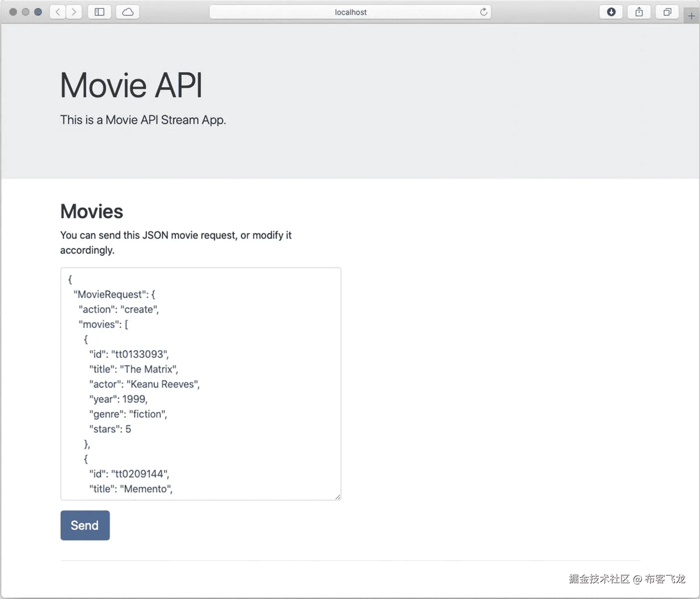
Task: Open the Share menu icon
Action: tap(639, 12)
